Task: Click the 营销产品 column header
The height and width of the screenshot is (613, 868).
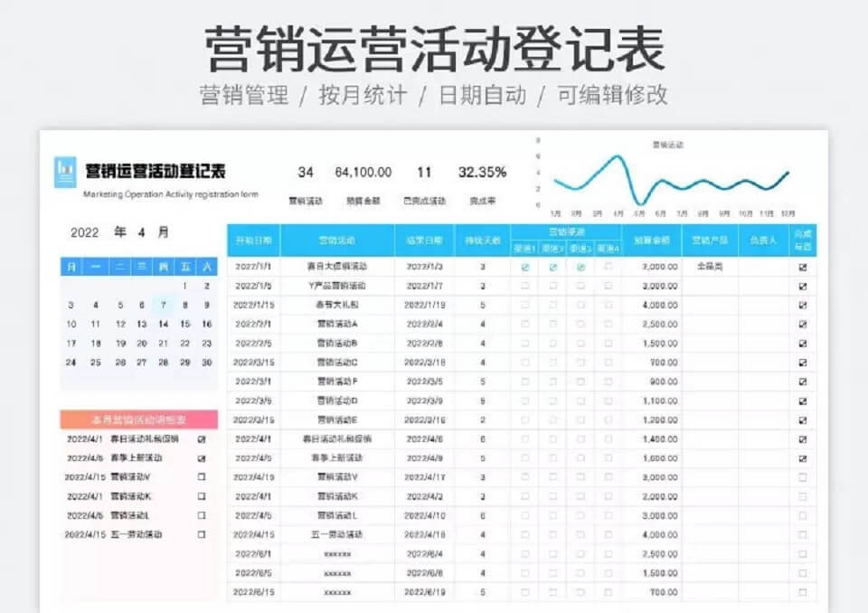Action: click(x=710, y=240)
